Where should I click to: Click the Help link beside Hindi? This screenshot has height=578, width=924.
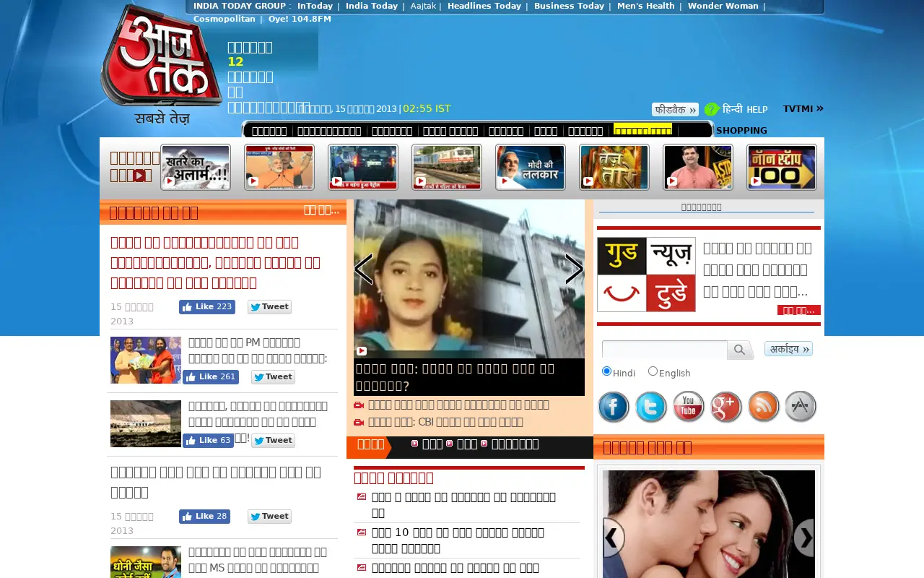757,110
